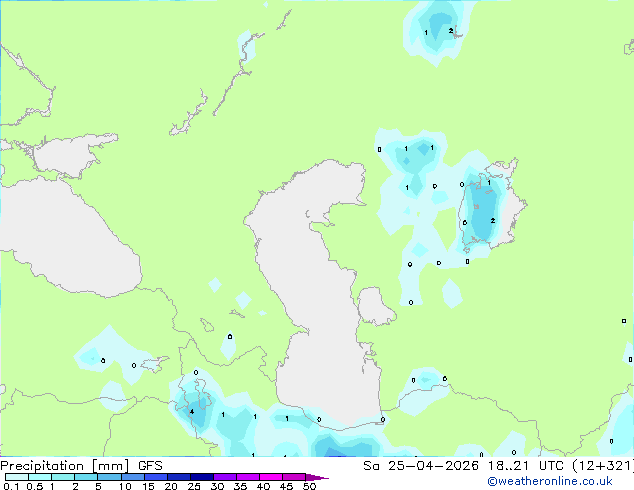Click the '25' legend scale label
Viewport: 634px width, 490px height.
194,486
